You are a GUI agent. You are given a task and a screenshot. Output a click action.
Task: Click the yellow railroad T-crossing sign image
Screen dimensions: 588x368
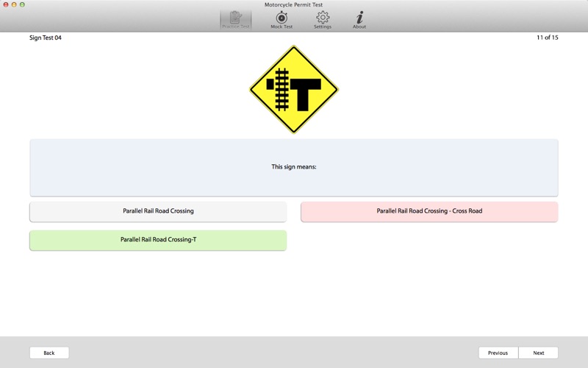point(294,89)
